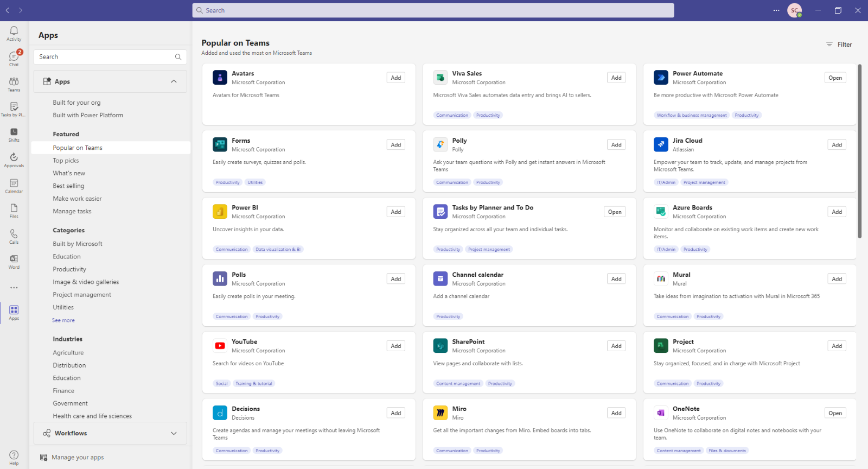The width and height of the screenshot is (868, 469).
Task: Click the Power BI app icon
Action: point(220,212)
